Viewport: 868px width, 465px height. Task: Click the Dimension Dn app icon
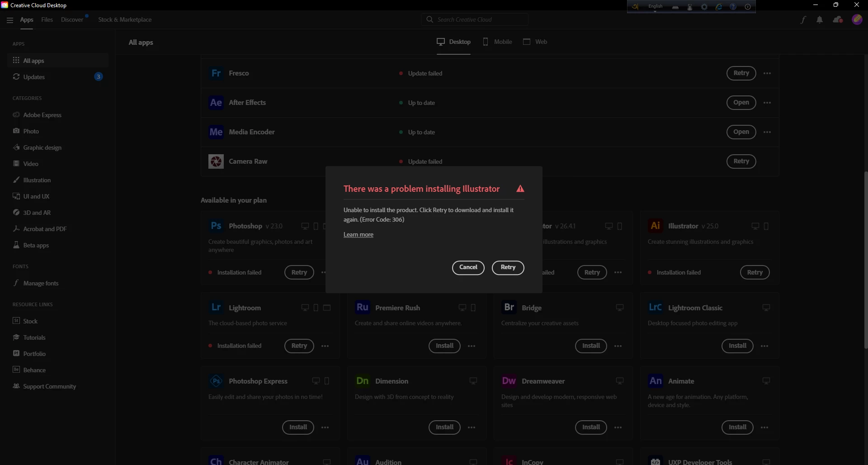[363, 381]
